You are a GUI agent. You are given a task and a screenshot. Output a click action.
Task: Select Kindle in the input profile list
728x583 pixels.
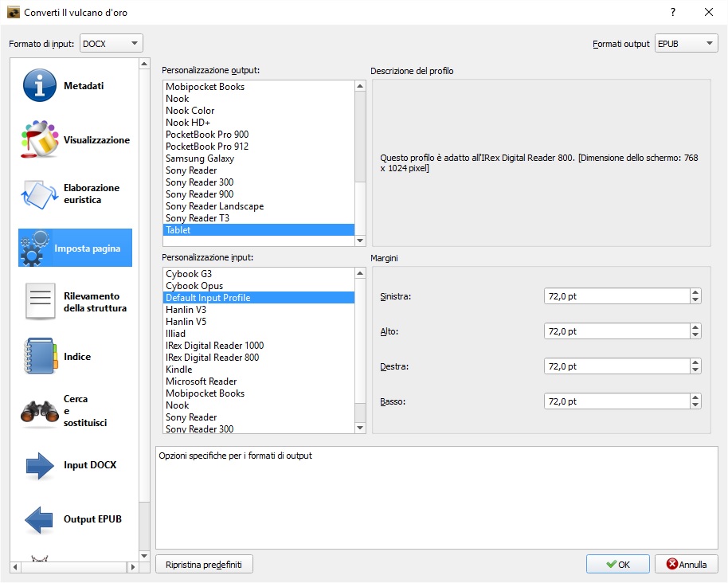click(x=179, y=370)
